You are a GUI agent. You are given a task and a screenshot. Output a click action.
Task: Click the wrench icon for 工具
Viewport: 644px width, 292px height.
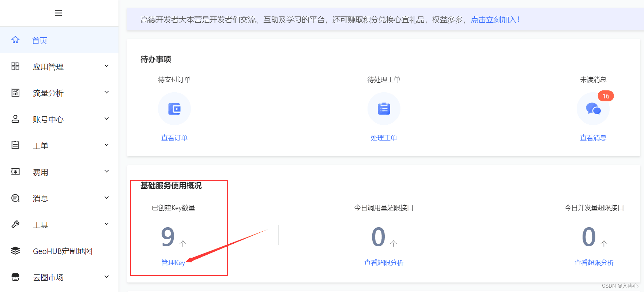[15, 224]
